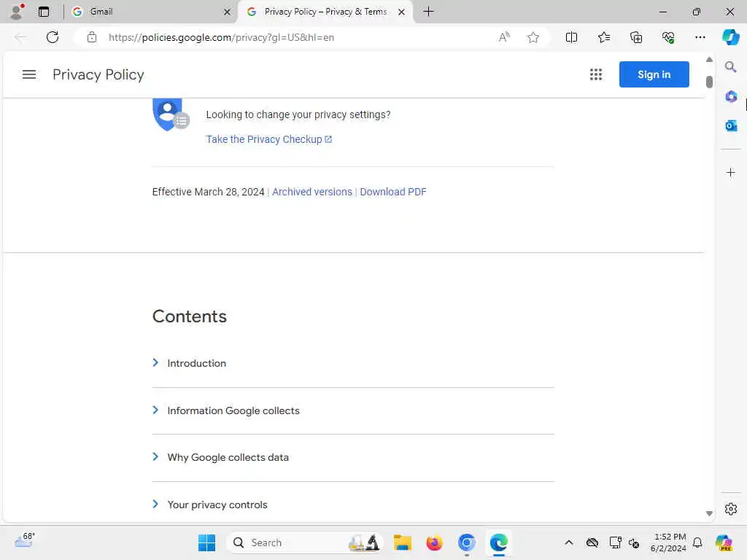Image resolution: width=747 pixels, height=560 pixels.
Task: Add this page to favorites star
Action: point(533,37)
